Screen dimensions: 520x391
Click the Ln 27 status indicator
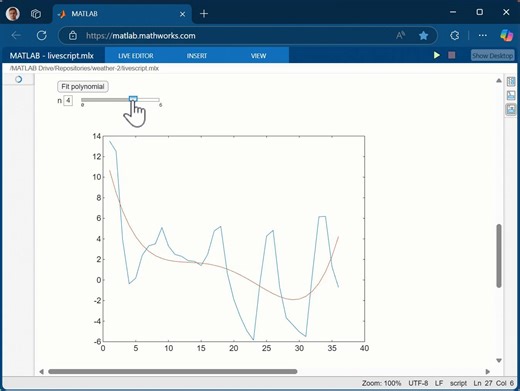(x=483, y=383)
